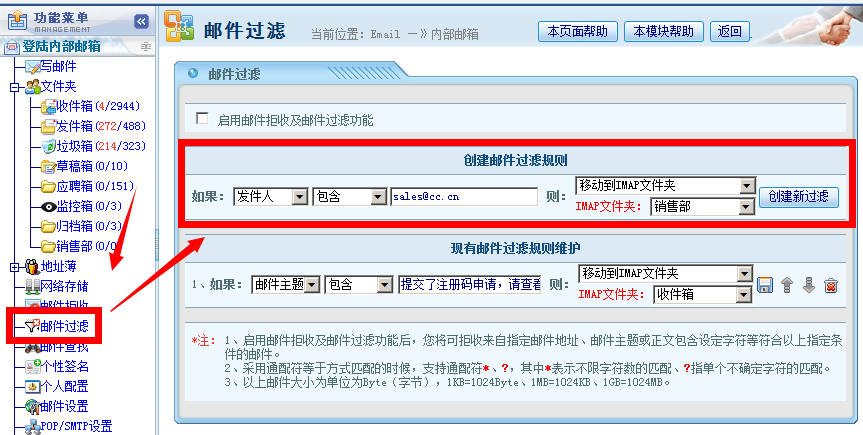Select 邮件过滤 in the sidebar menu

point(63,326)
